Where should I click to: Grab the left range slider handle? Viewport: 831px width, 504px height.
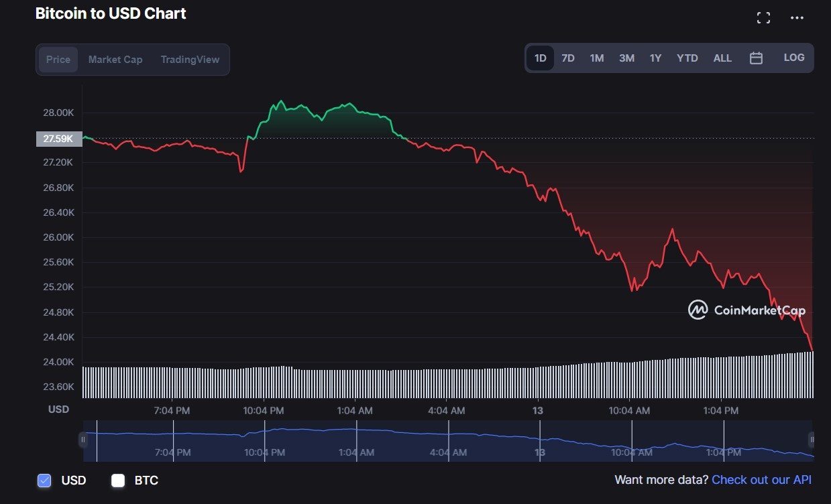[83, 440]
